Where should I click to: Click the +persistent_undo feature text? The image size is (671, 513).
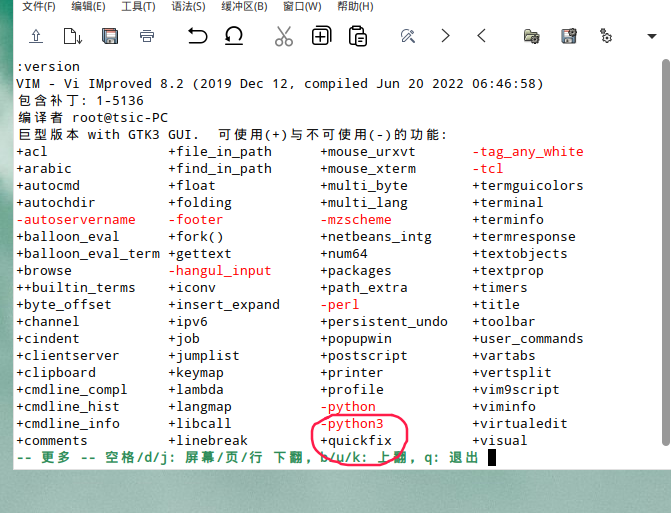[x=384, y=322]
